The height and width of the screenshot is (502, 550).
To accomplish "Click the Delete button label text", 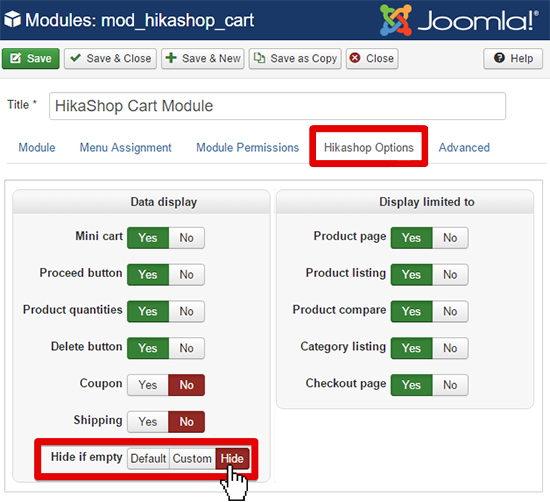I will click(86, 347).
